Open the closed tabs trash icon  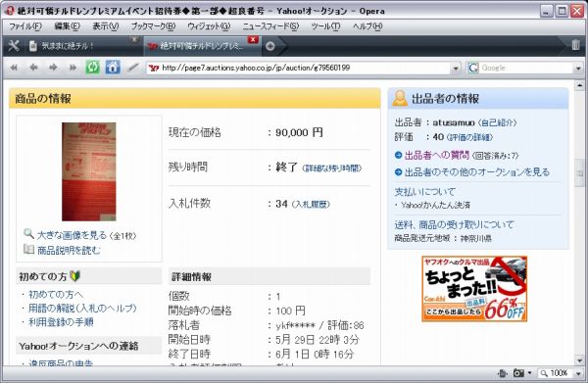[575, 45]
